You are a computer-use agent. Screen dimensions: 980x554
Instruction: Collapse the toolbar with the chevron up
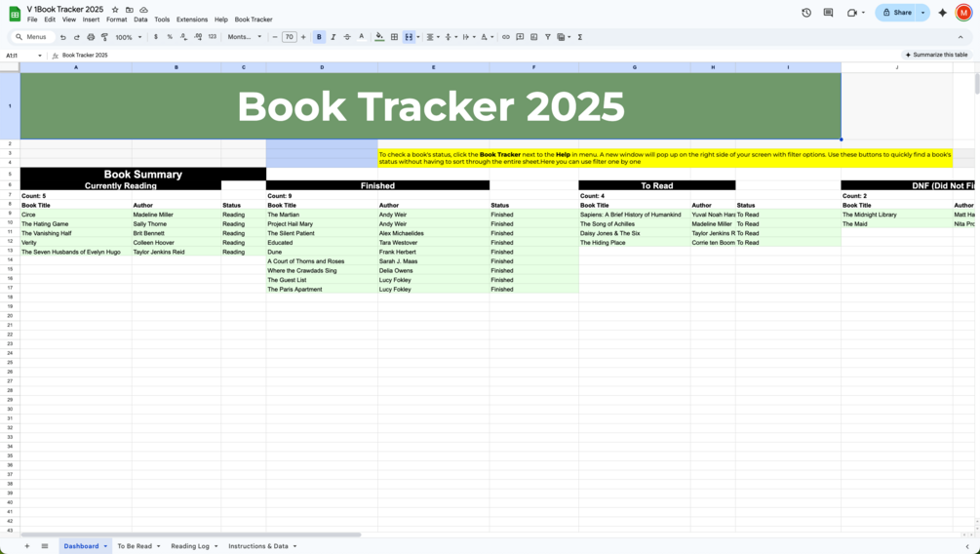(x=960, y=37)
